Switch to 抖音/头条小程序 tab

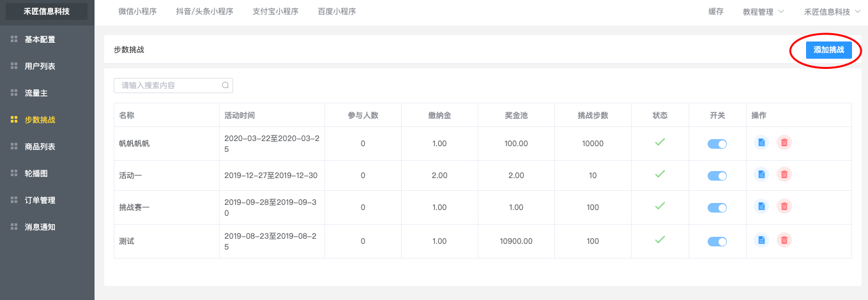pyautogui.click(x=204, y=11)
